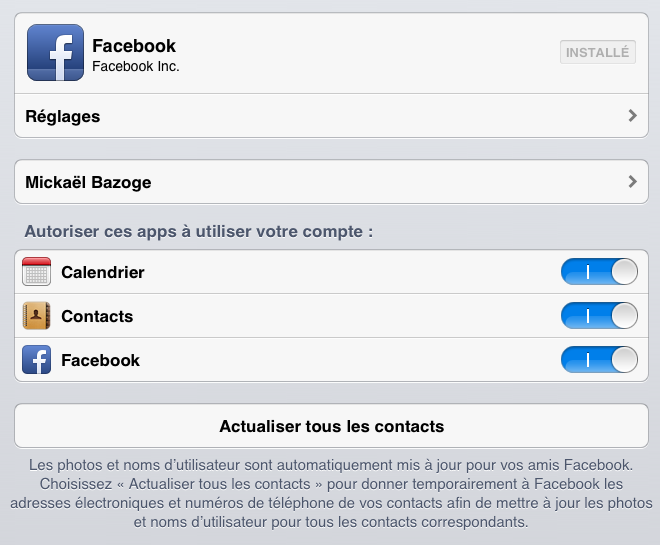Select the Facebook row label in apps list

point(101,360)
